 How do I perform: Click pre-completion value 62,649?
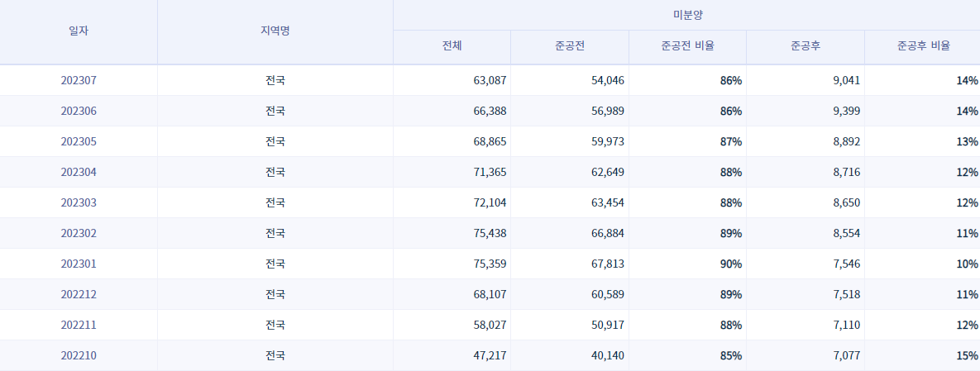pyautogui.click(x=608, y=172)
